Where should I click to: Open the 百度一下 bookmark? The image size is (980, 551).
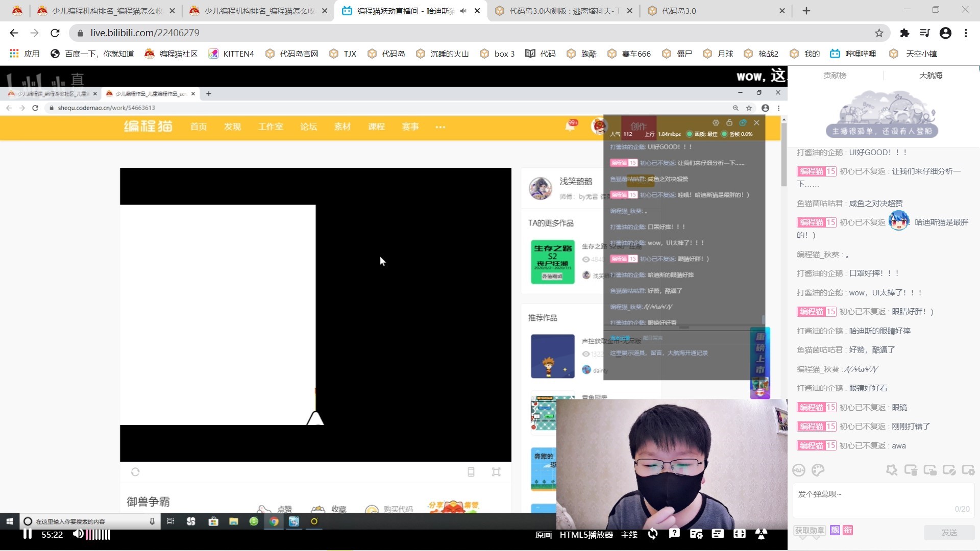tap(92, 54)
